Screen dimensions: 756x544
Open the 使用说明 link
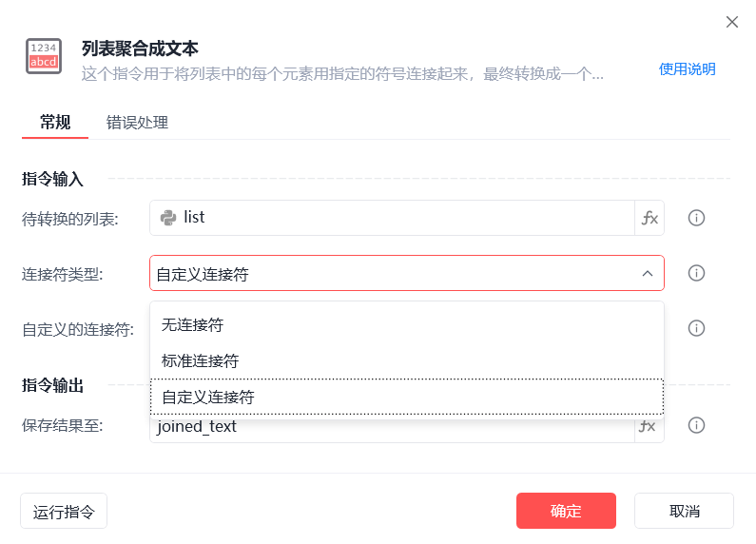tap(687, 69)
